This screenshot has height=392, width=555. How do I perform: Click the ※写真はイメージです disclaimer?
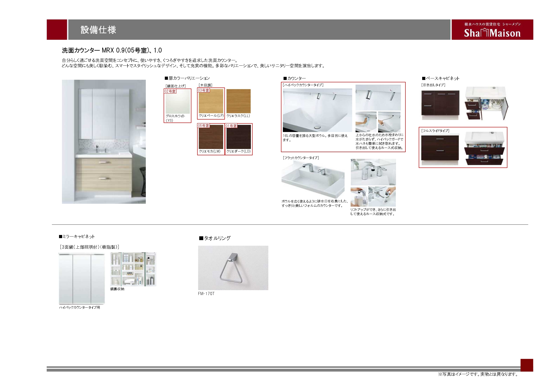(x=478, y=374)
